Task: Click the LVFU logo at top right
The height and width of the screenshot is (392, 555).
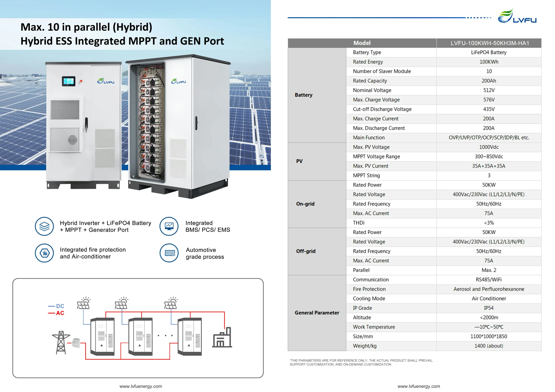Action: (517, 16)
